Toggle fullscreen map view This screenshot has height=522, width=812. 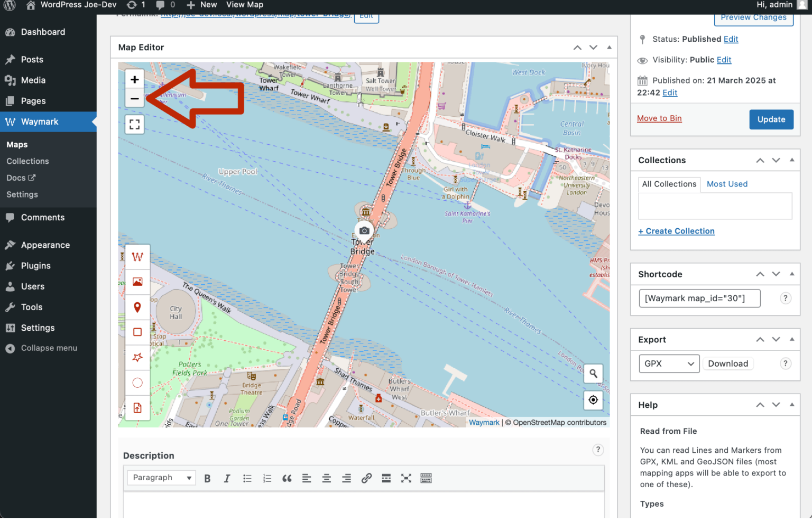click(x=134, y=124)
